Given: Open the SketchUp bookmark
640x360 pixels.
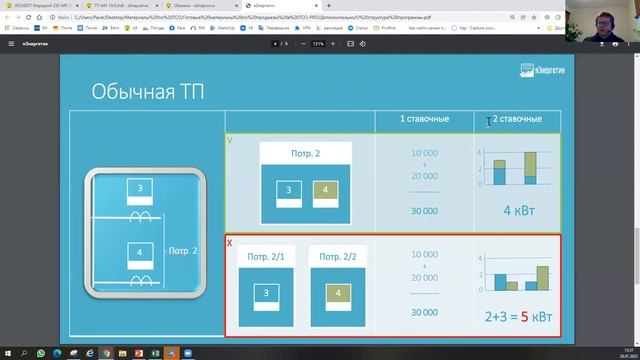Looking at the screenshot, I should tap(222, 28).
